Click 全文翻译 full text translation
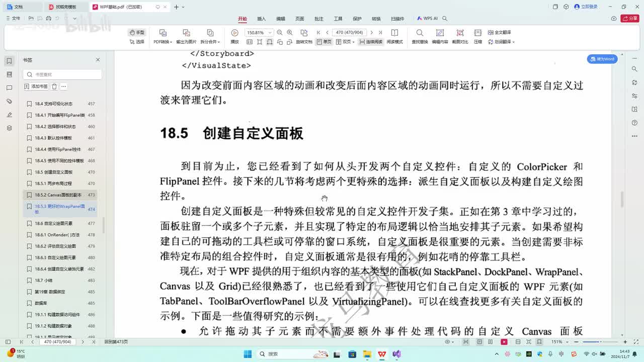 tap(499, 32)
